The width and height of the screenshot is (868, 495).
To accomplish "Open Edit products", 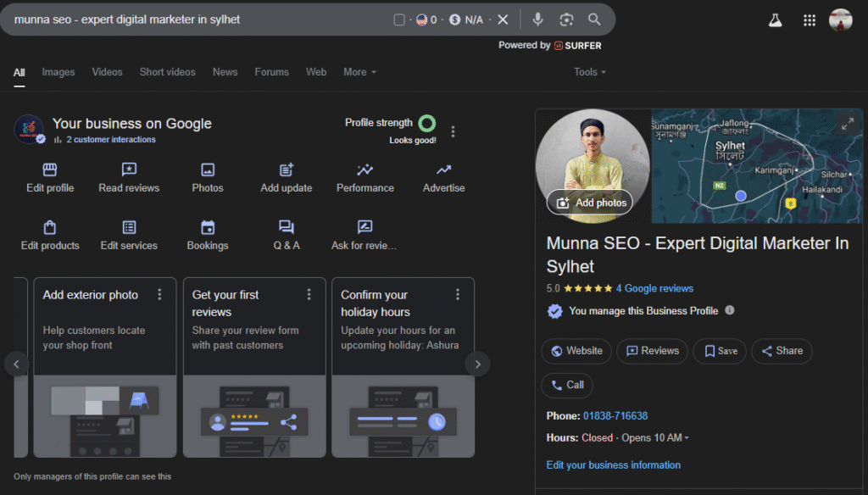I will 50,236.
